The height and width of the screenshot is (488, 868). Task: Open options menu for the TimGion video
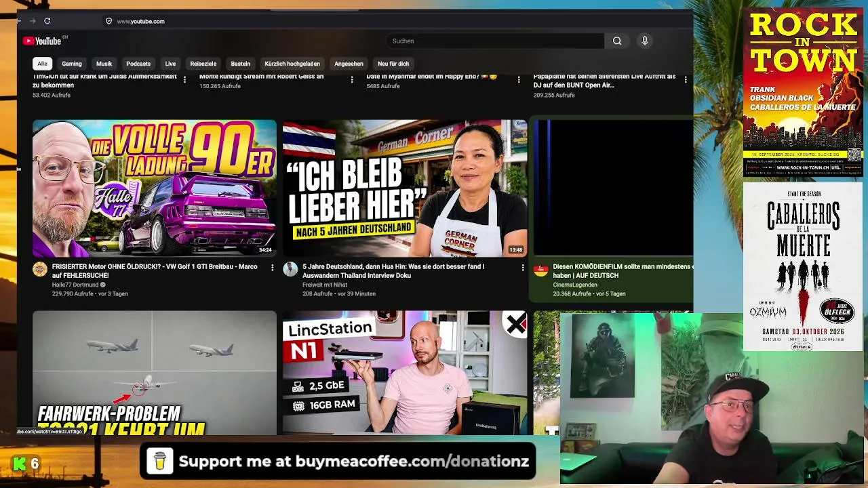click(184, 79)
